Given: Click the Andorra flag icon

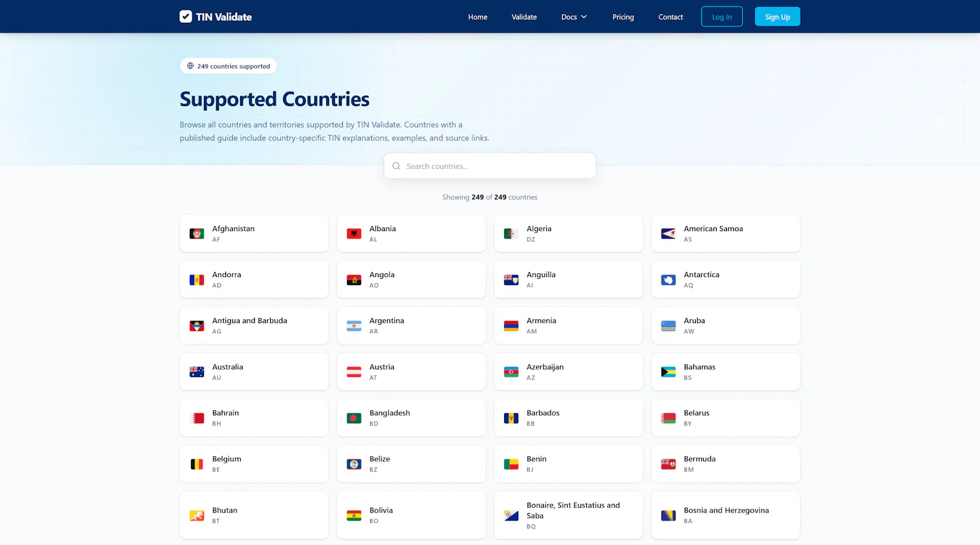Looking at the screenshot, I should pos(197,280).
